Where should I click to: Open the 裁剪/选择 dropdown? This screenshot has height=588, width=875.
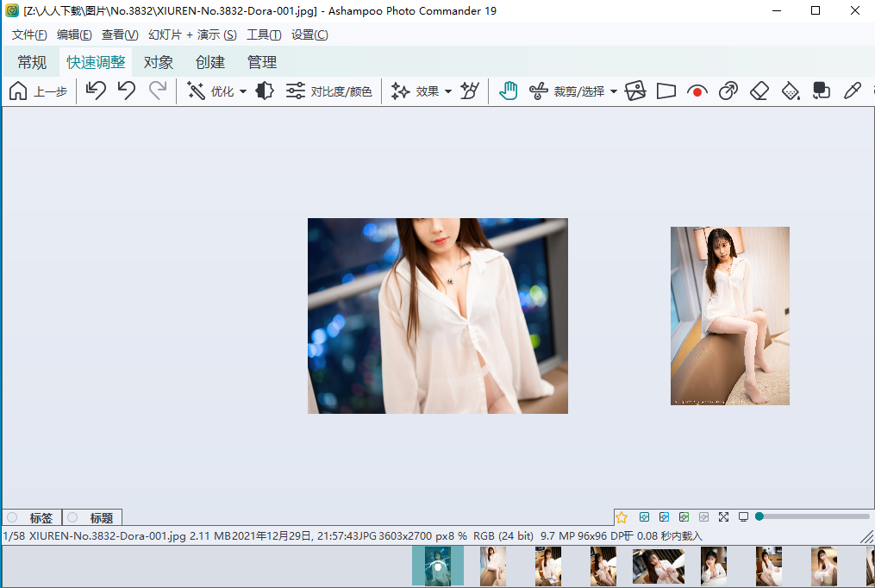(x=614, y=91)
